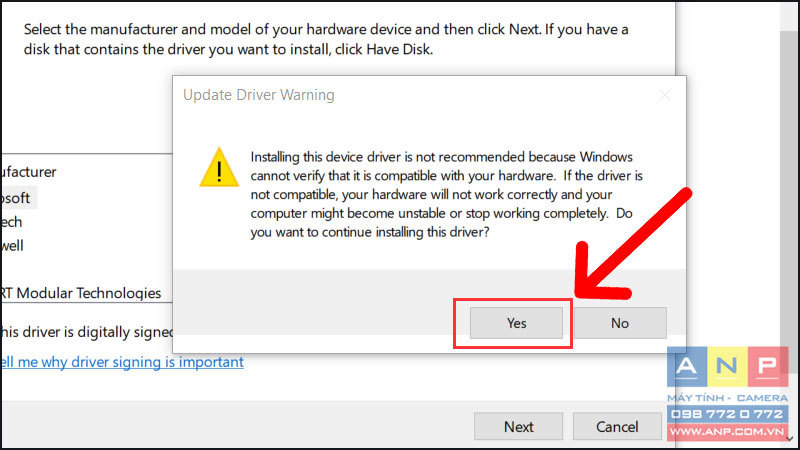Select the highlighted Microsoft manufacturer entry
Viewport: 800px width, 450px height.
click(18, 198)
